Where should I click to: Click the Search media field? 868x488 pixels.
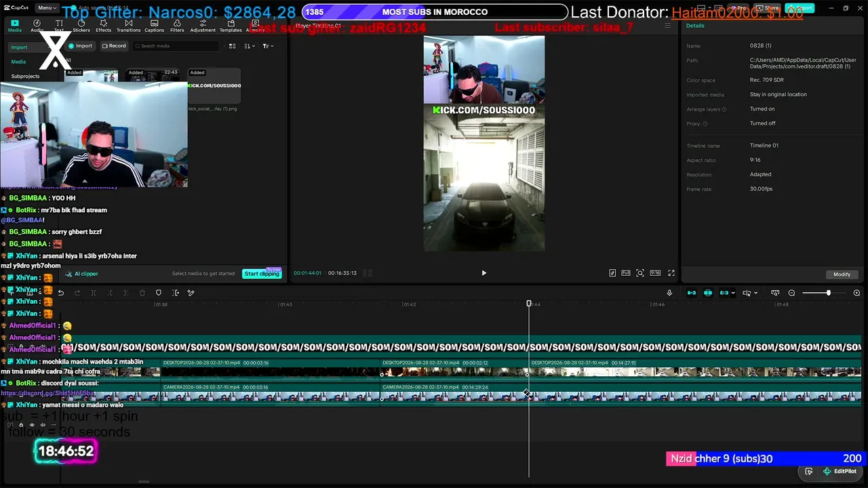tap(176, 46)
